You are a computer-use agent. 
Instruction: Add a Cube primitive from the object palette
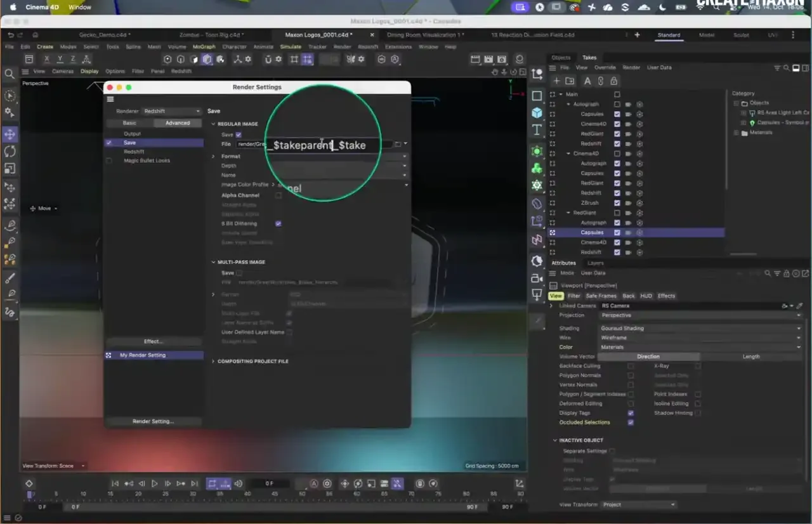pos(537,113)
